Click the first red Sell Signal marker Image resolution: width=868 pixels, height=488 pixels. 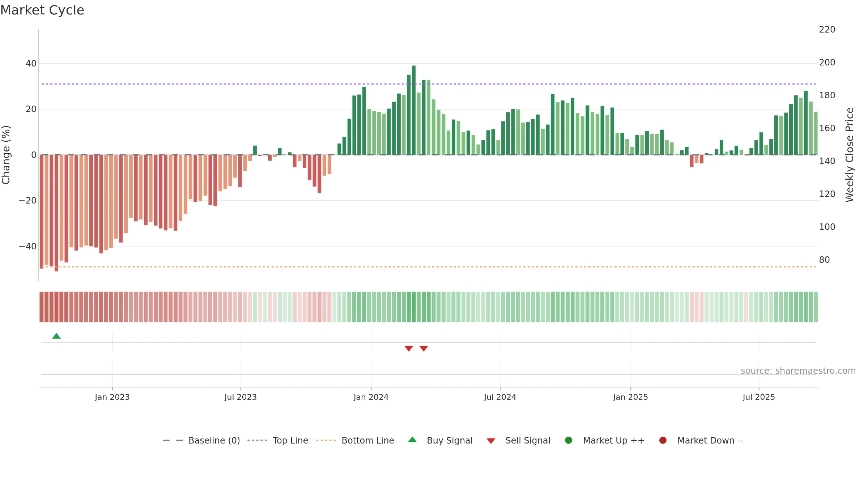[x=409, y=348]
